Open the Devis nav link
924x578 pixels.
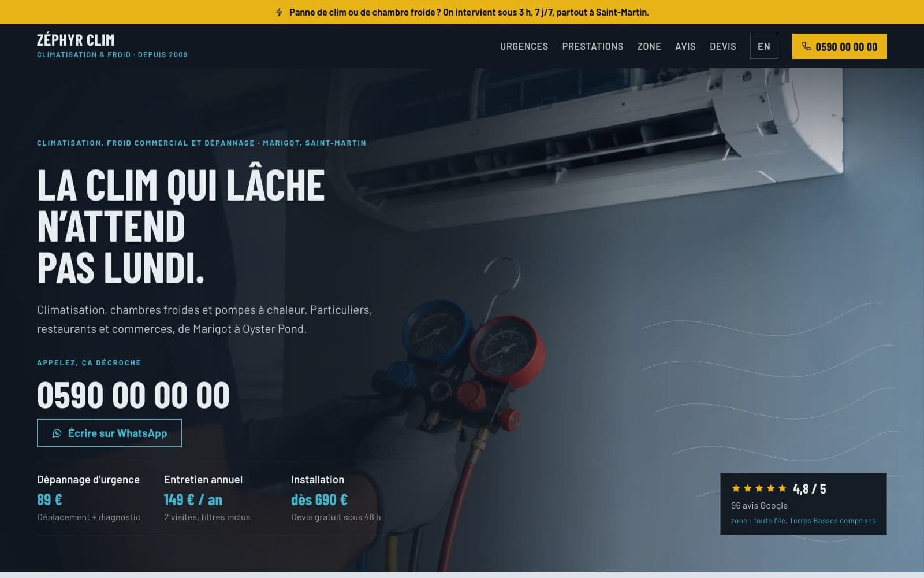pyautogui.click(x=723, y=46)
